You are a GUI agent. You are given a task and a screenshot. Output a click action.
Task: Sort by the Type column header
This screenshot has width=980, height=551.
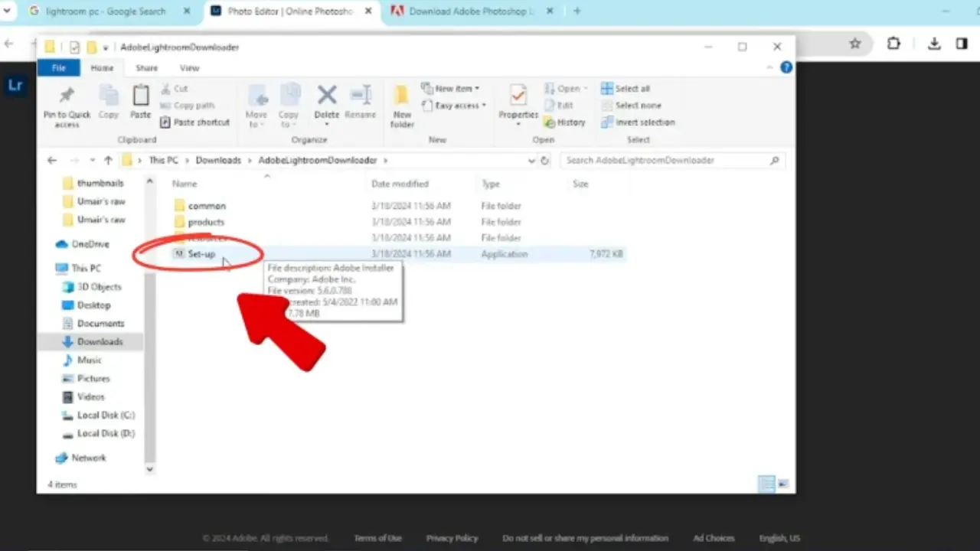coord(491,184)
